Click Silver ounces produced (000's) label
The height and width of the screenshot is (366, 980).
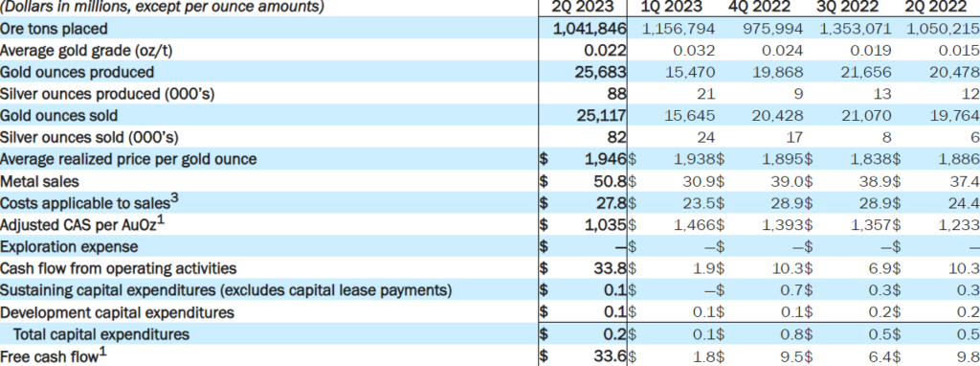click(x=107, y=94)
